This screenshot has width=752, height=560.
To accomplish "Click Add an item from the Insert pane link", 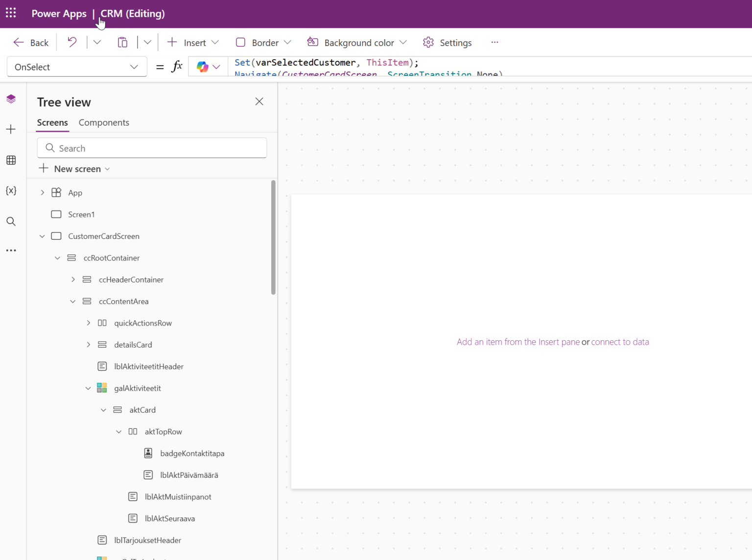I will 518,342.
